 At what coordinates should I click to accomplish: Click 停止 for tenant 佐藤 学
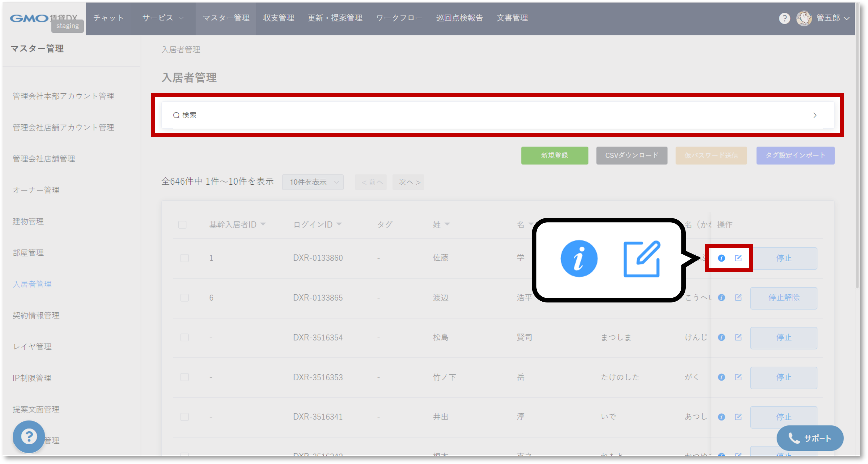(x=783, y=258)
